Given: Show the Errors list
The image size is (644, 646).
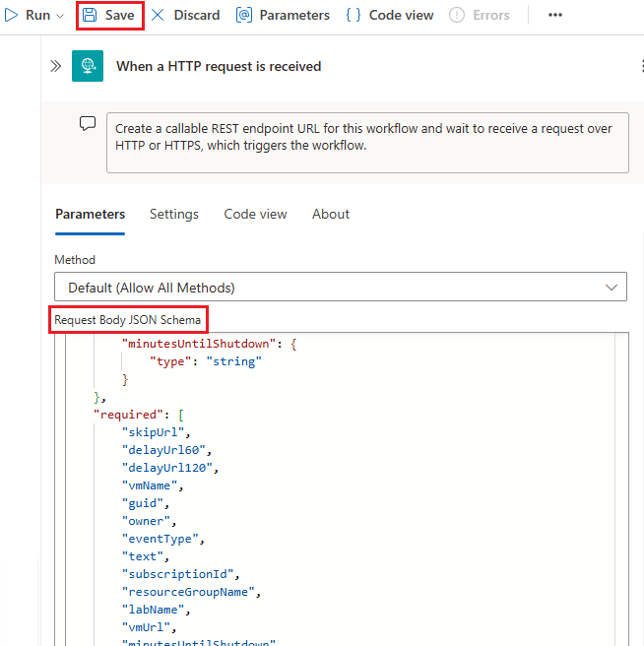Looking at the screenshot, I should (480, 15).
